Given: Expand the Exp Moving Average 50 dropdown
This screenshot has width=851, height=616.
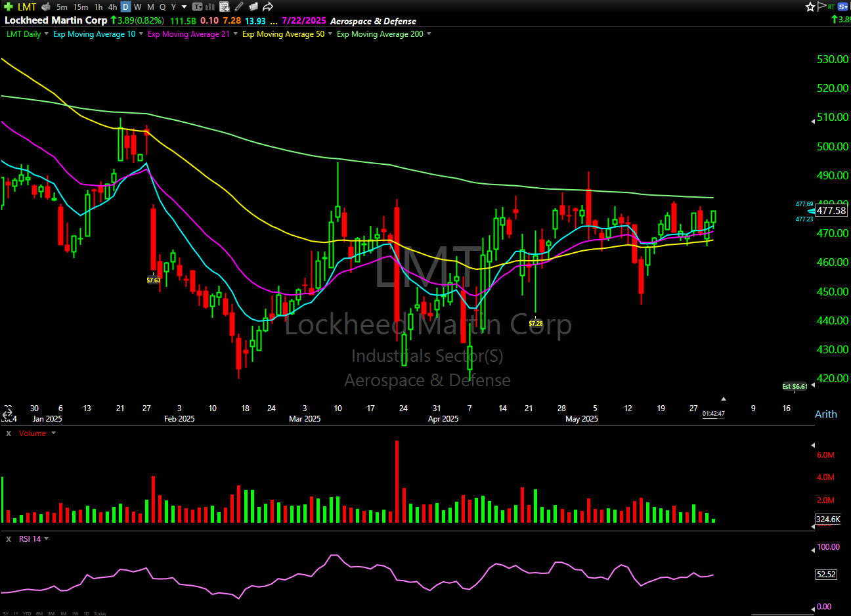Looking at the screenshot, I should click(330, 34).
